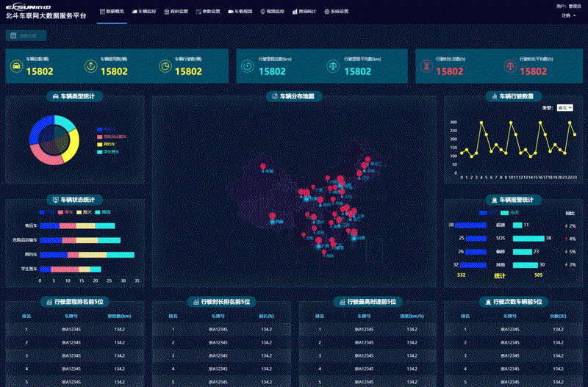Click the red map pin over Xinjiang
588x387 pixels.
coord(263,167)
